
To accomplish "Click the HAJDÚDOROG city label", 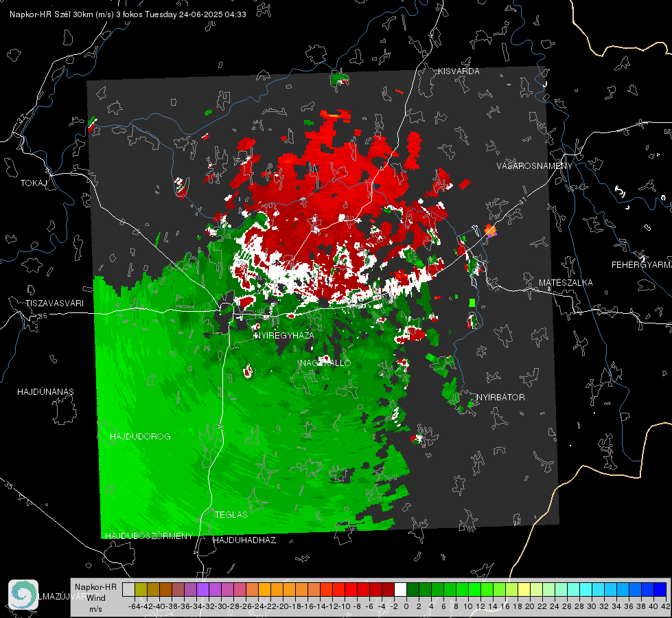I will tap(140, 436).
